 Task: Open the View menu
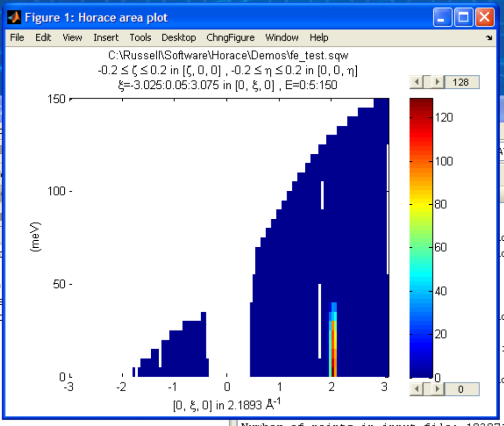coord(72,37)
